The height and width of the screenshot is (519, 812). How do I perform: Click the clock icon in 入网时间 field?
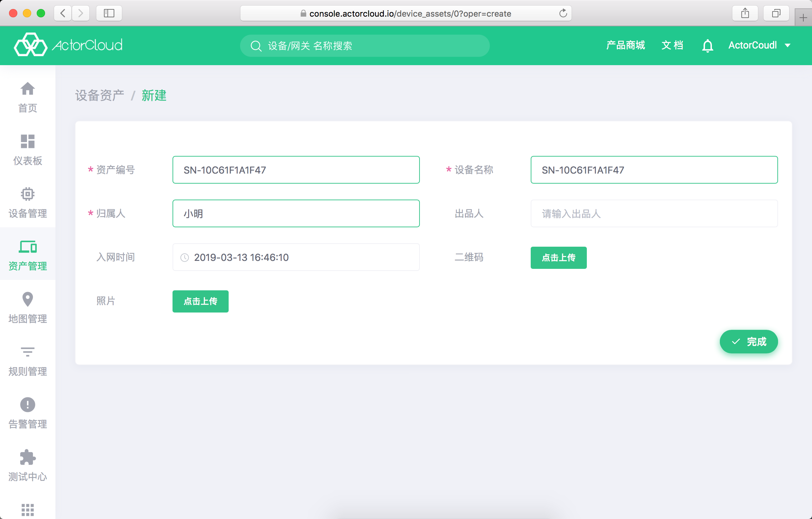[185, 257]
